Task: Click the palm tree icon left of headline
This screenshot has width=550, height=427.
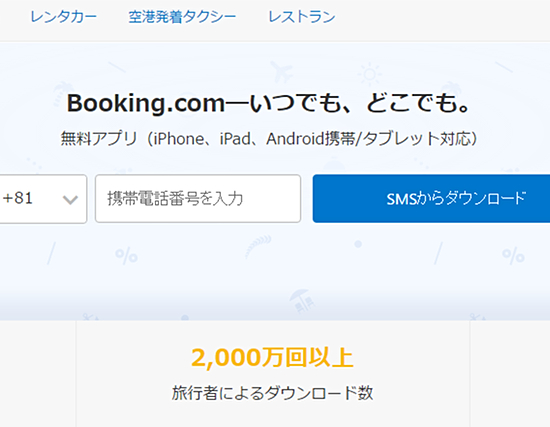Action: tap(63, 93)
